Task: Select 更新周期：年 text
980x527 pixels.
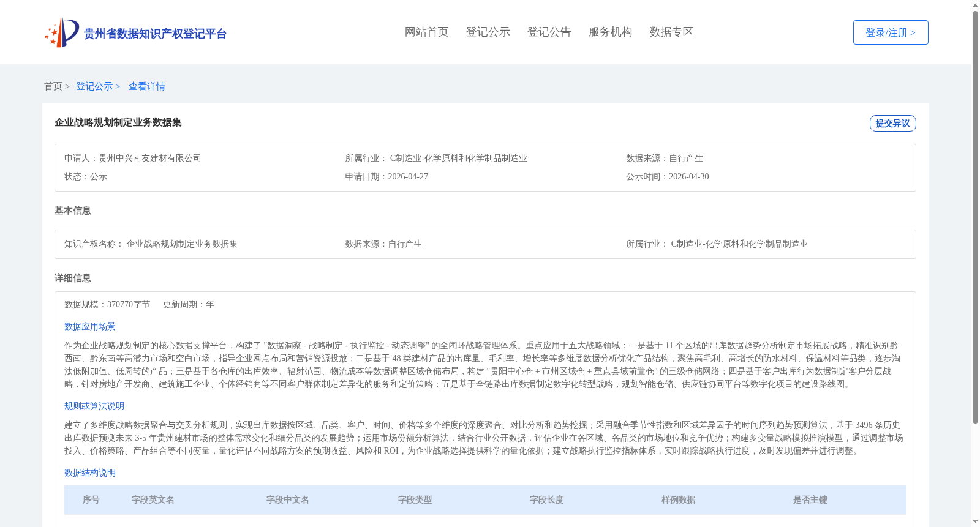Action: point(189,304)
